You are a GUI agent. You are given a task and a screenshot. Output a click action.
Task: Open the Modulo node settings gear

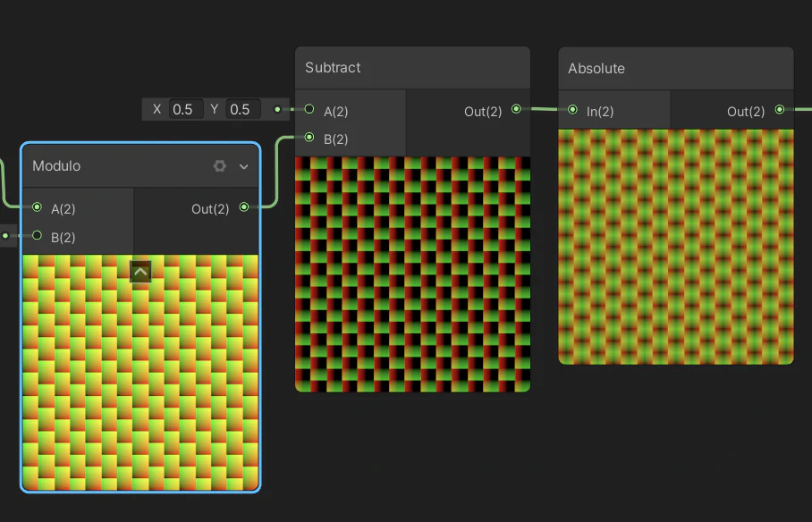point(220,165)
